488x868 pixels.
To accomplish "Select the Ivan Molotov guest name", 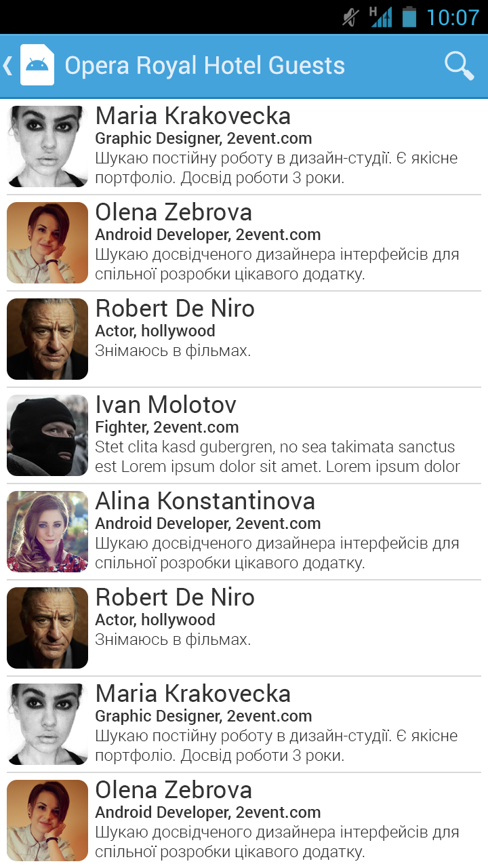I will pyautogui.click(x=166, y=405).
